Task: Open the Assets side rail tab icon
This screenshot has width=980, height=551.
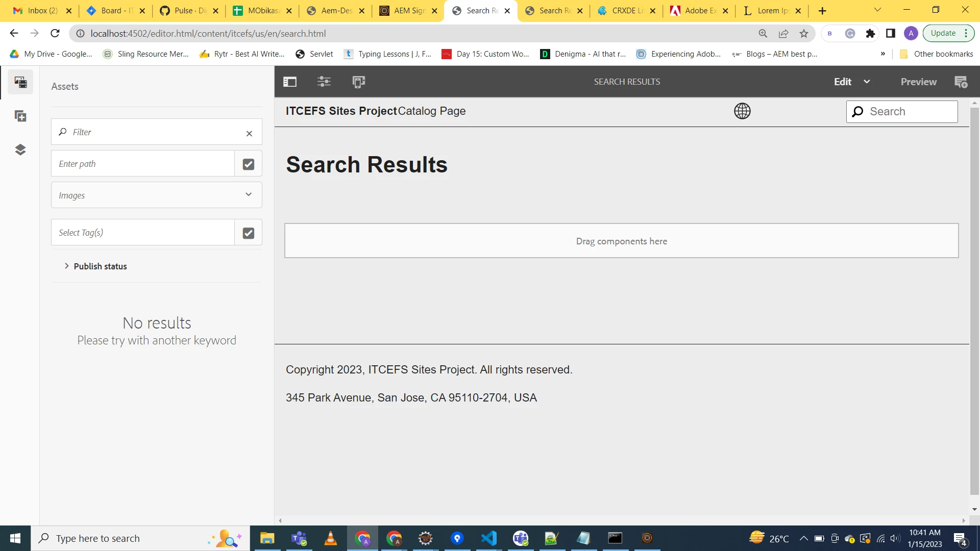Action: 20,82
